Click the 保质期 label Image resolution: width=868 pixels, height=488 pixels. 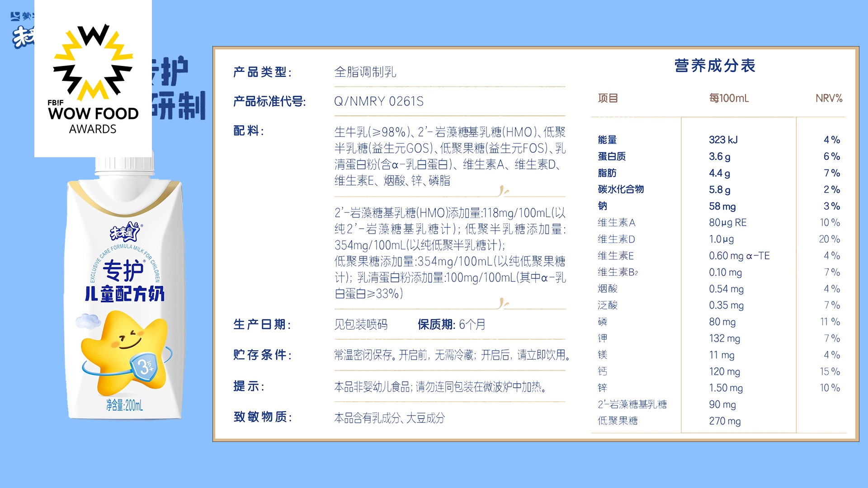pyautogui.click(x=437, y=324)
